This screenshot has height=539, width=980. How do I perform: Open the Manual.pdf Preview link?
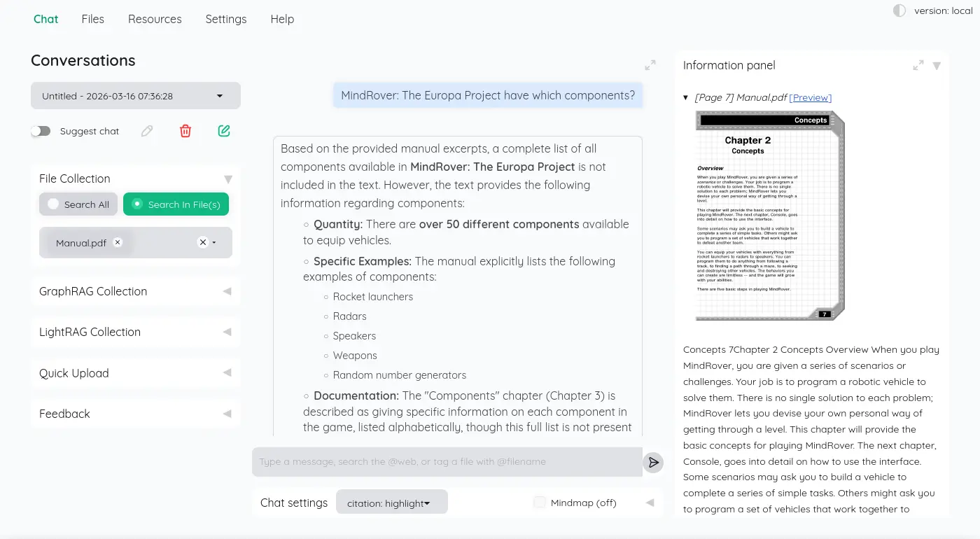coord(811,97)
